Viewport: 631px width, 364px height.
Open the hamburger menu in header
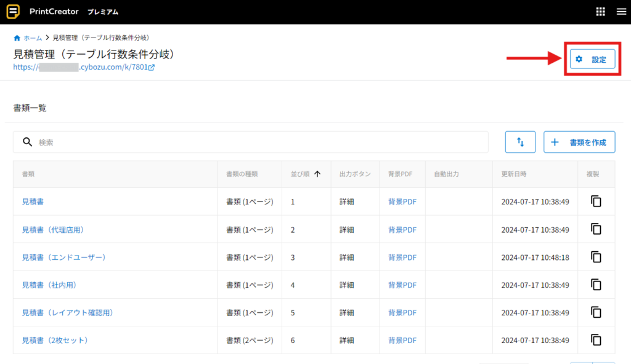coord(621,12)
